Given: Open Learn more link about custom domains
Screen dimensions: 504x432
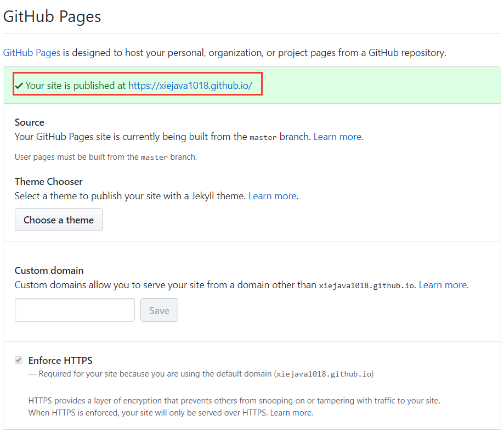Looking at the screenshot, I should (443, 285).
